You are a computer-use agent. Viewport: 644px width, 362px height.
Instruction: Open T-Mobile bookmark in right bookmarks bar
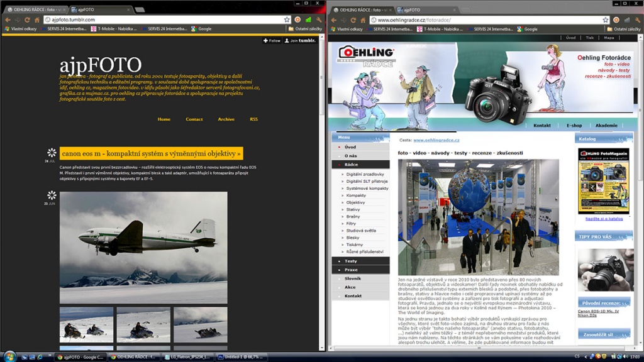[440, 29]
